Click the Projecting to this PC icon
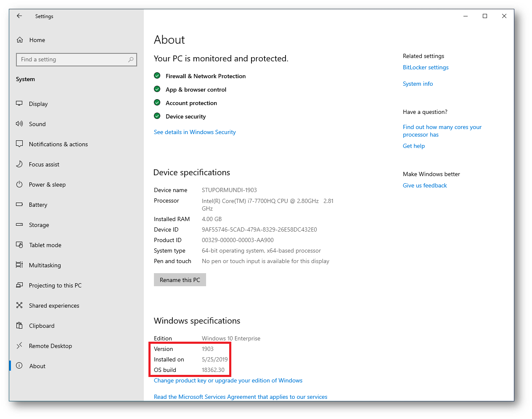The width and height of the screenshot is (532, 419). click(19, 285)
